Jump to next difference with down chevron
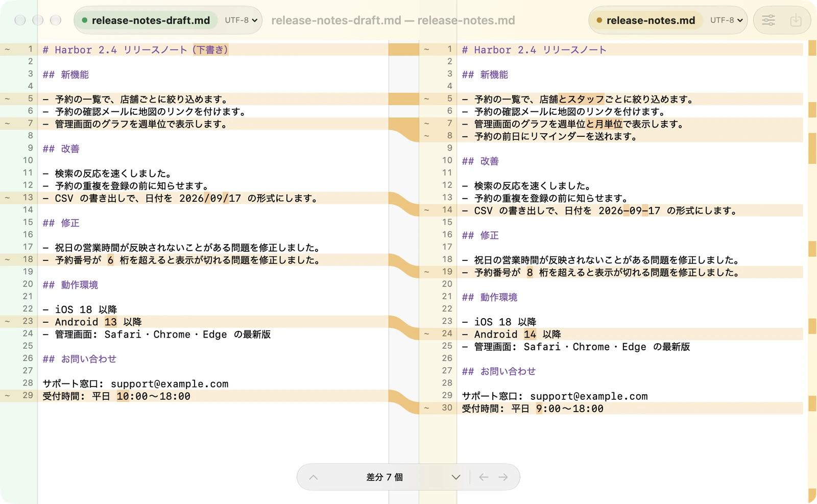 456,477
